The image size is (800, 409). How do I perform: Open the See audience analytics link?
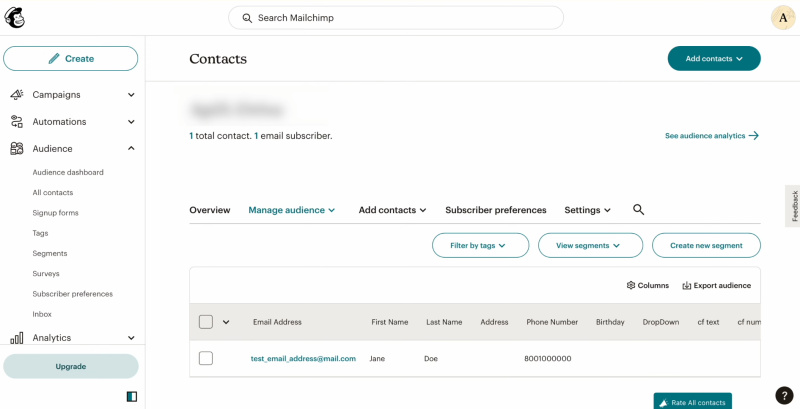(712, 136)
